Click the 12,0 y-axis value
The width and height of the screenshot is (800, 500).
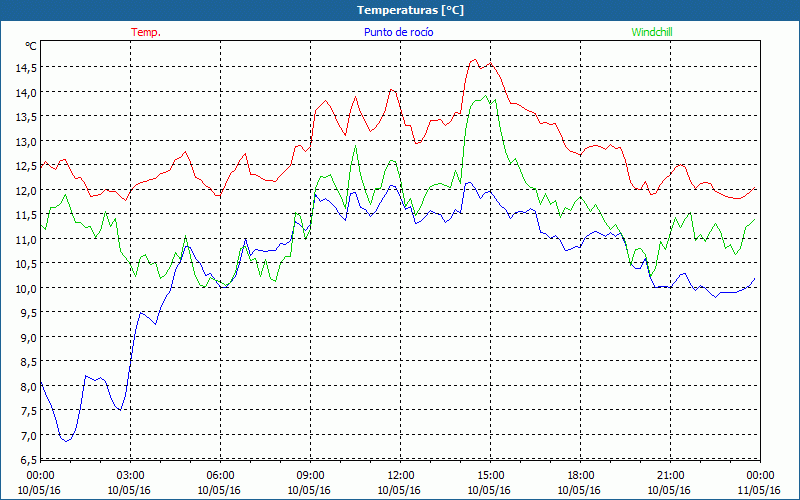pos(27,190)
